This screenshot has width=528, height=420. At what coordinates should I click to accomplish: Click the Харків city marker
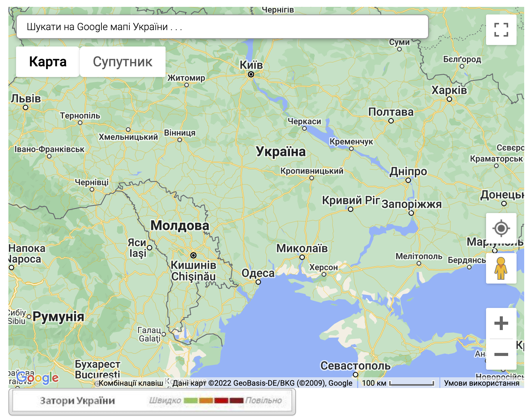(x=449, y=99)
